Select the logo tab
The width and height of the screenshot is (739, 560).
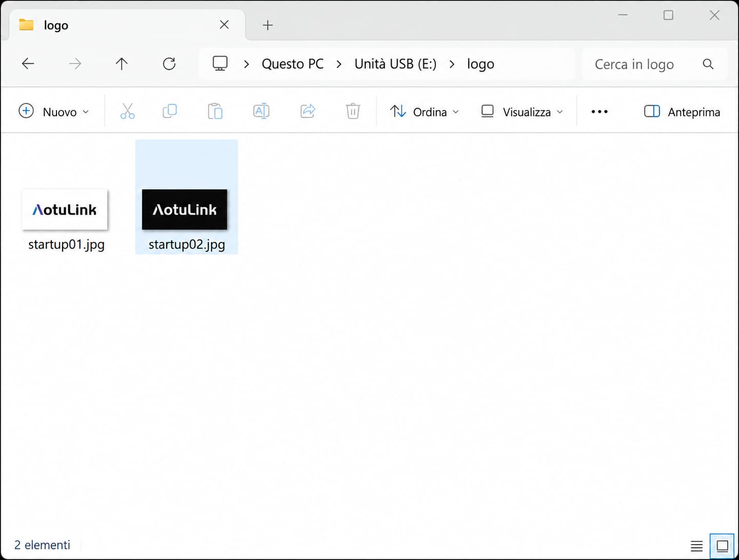click(127, 25)
